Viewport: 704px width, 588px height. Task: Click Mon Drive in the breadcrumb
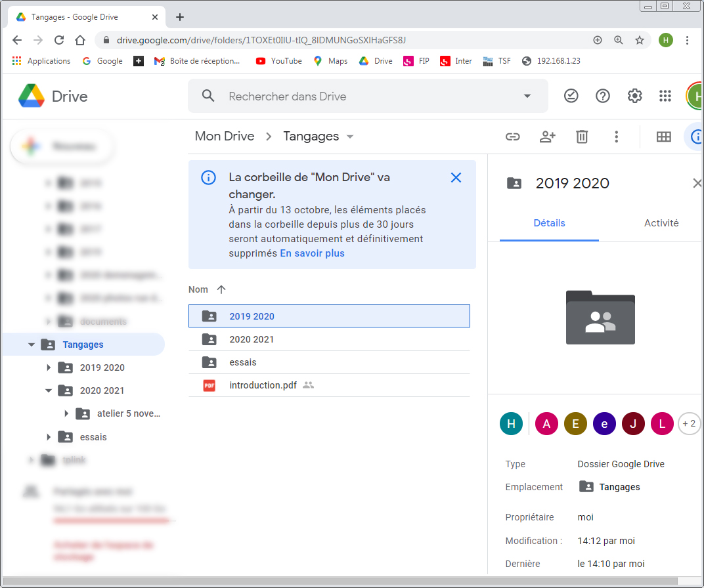coord(225,136)
